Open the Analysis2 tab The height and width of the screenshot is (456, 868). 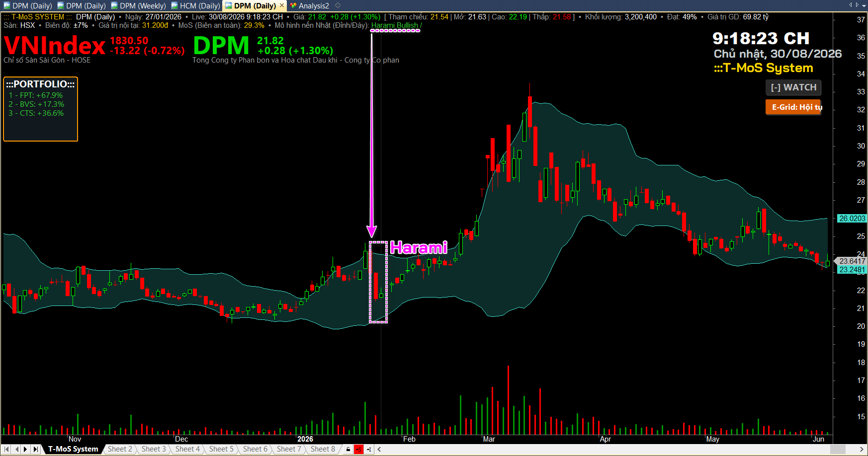point(310,6)
